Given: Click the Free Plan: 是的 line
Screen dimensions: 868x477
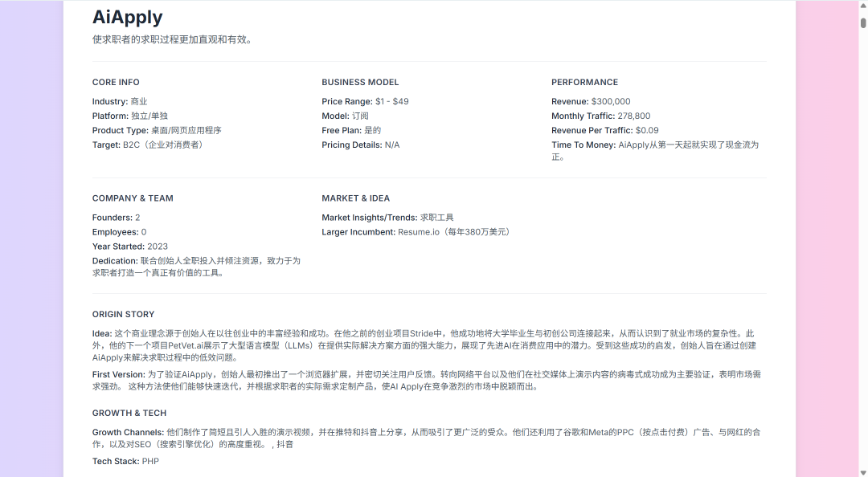Looking at the screenshot, I should [351, 130].
